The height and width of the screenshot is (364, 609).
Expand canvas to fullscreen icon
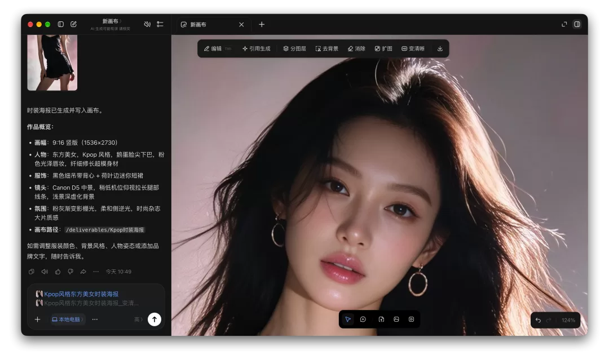(x=564, y=24)
